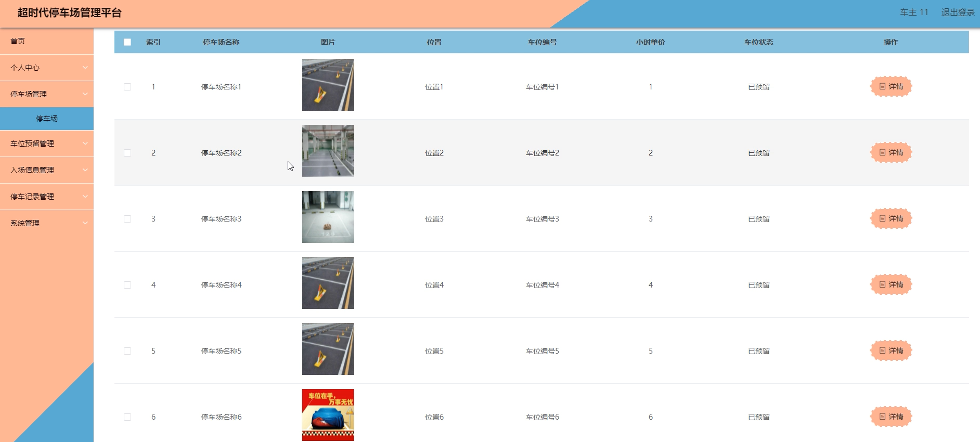The image size is (980, 442).
Task: Check the row checkbox for 停车场名称5
Action: [127, 351]
